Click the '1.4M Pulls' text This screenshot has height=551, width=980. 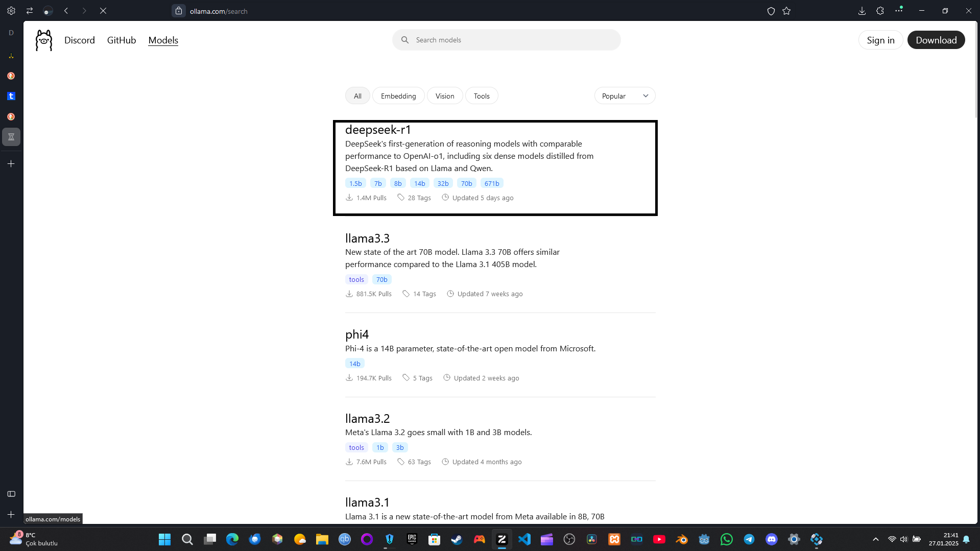tap(371, 198)
